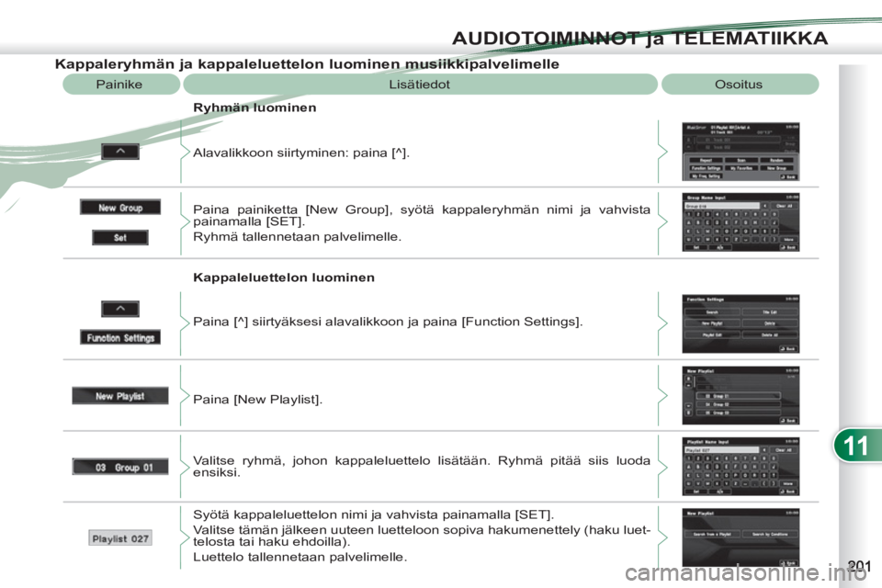882x588 pixels.
Task: Click the New Playlist button image
Action: 120,396
